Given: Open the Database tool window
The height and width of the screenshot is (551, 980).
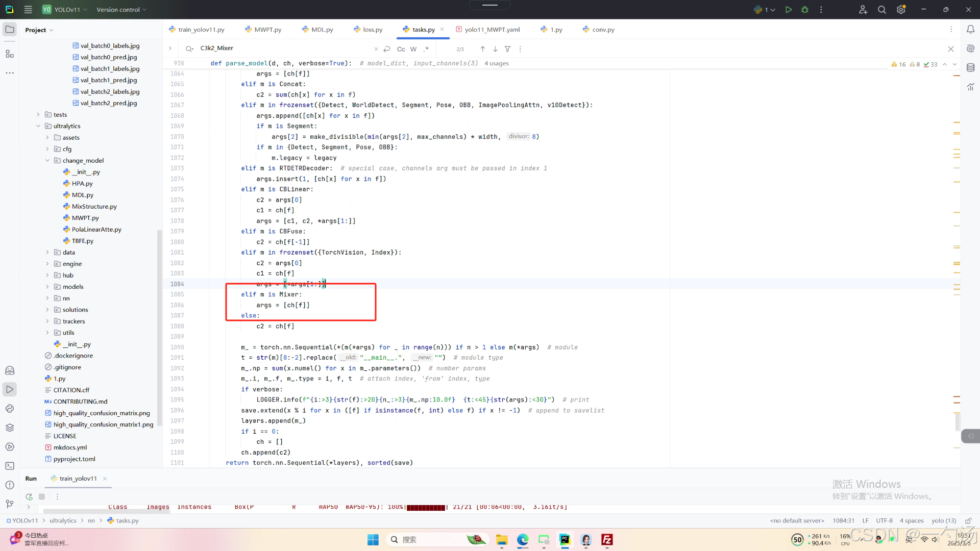Looking at the screenshot, I should pos(970,67).
